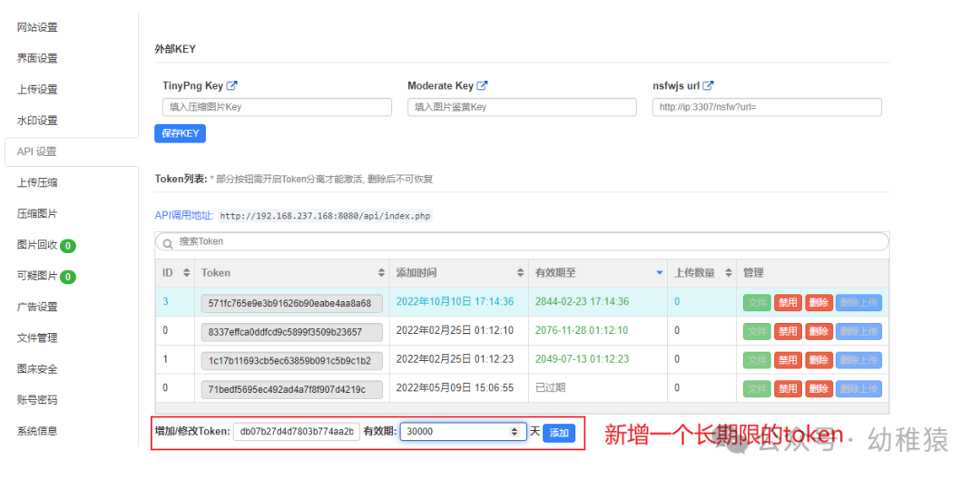Click the horizontal scrollbar under the token table

pos(522,408)
